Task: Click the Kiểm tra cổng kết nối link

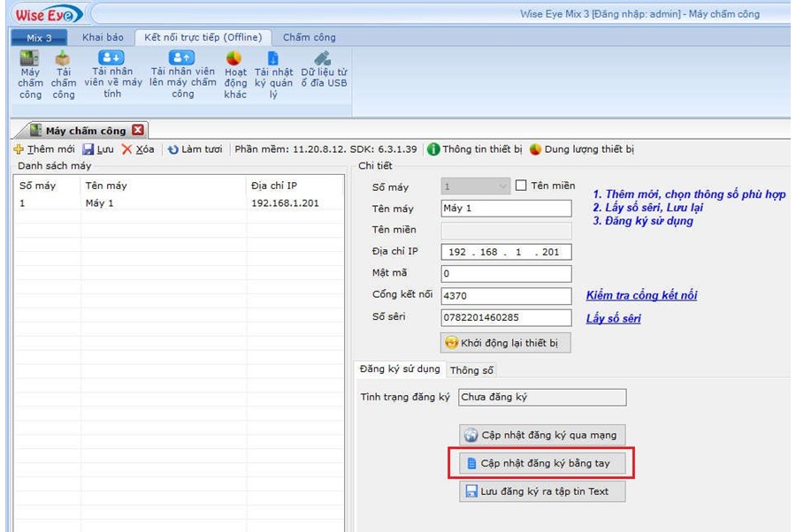Action: [x=642, y=295]
